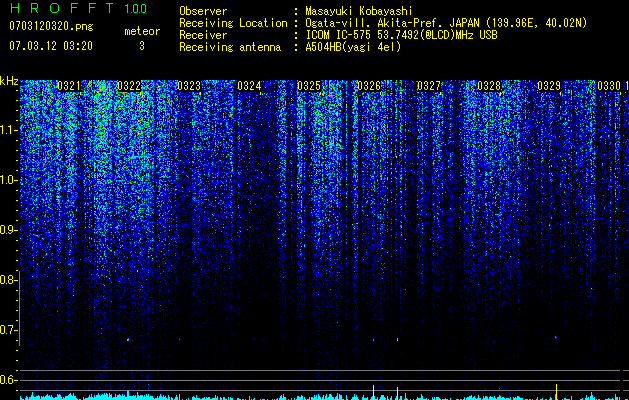The width and height of the screenshot is (629, 400).
Task: Select the 0322 time marker
Action: click(129, 86)
